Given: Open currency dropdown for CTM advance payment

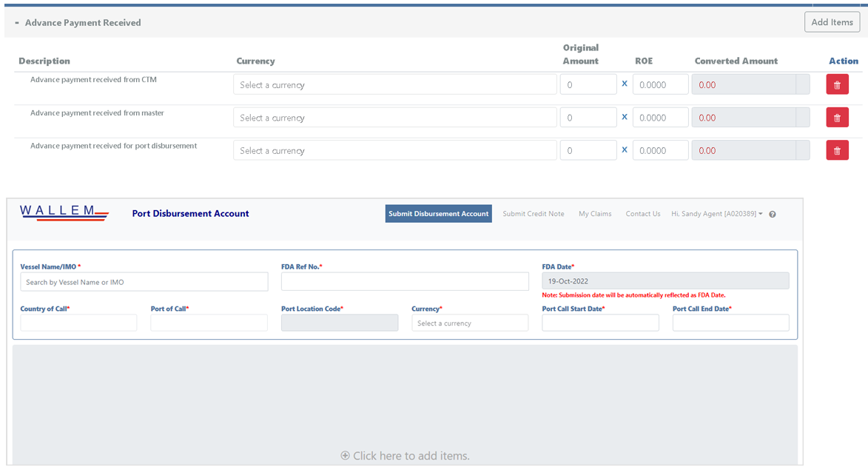Looking at the screenshot, I should pyautogui.click(x=394, y=85).
